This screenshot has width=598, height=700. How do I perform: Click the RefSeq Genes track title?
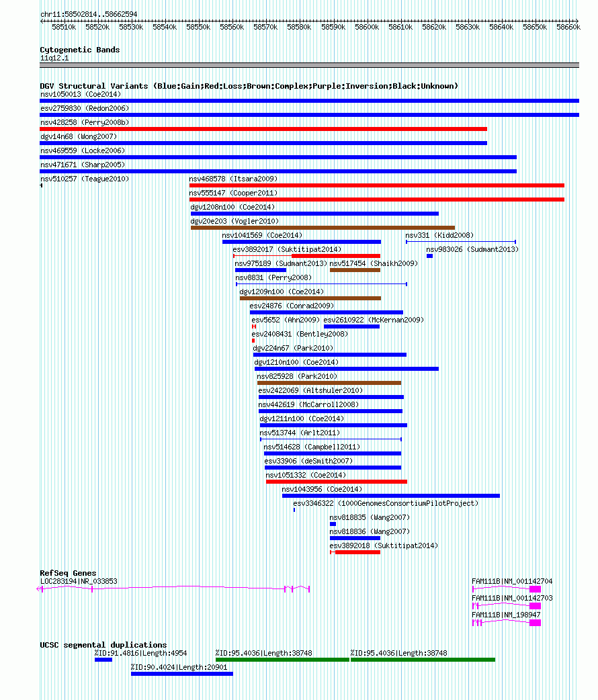tap(68, 573)
